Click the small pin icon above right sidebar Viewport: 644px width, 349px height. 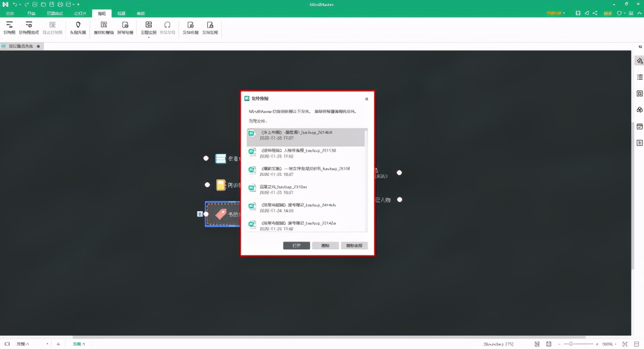640,47
